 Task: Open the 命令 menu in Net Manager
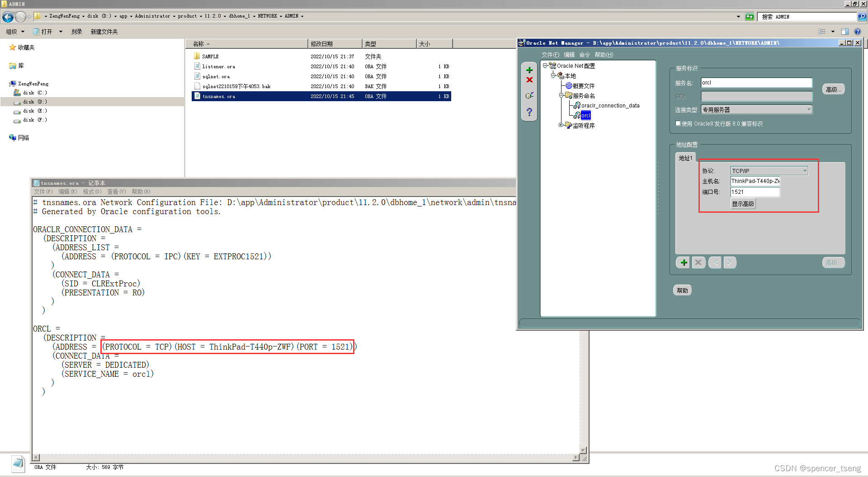pos(585,55)
